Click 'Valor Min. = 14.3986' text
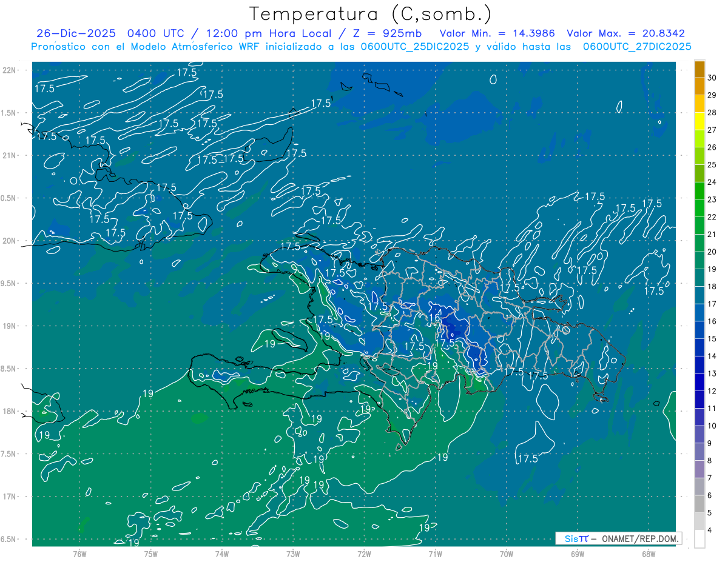Image resolution: width=728 pixels, height=562 pixels. (x=497, y=33)
